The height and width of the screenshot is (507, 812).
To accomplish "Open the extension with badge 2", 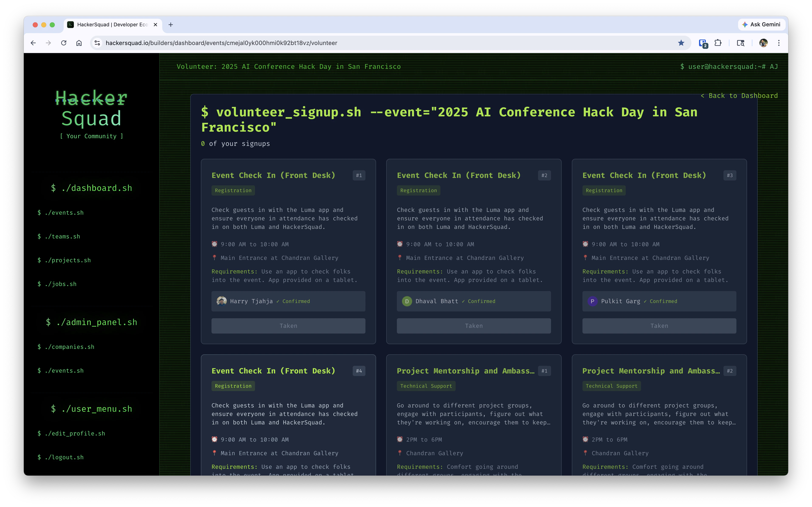I will [x=703, y=44].
